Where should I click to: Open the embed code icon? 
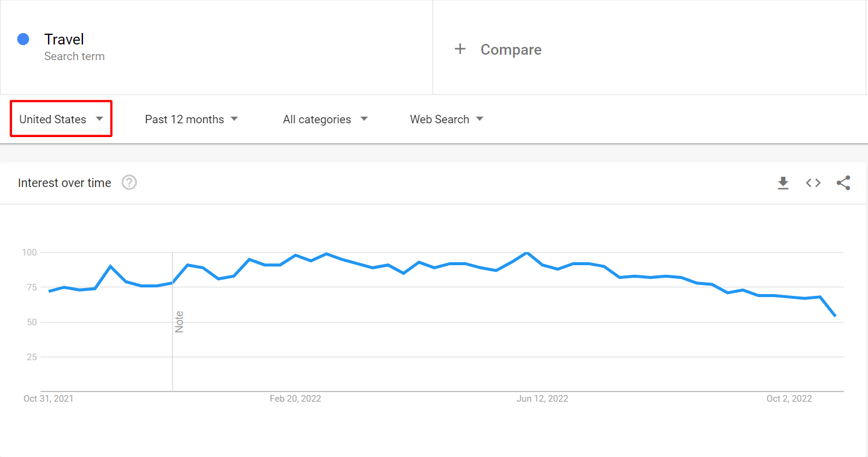(813, 183)
